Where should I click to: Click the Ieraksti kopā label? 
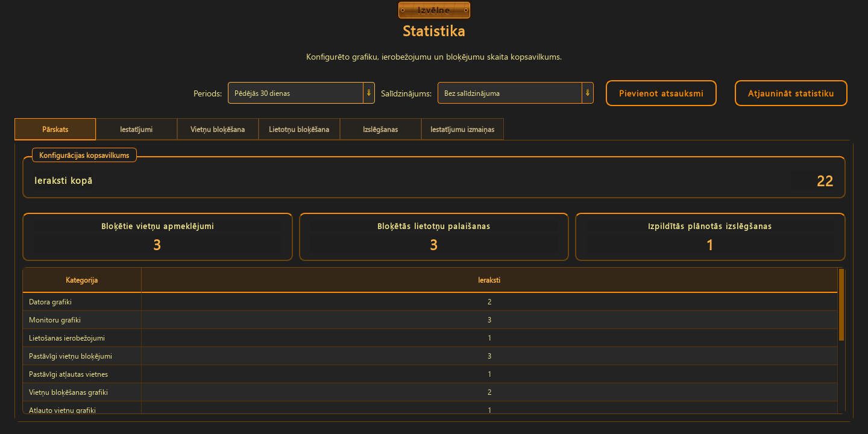[64, 181]
